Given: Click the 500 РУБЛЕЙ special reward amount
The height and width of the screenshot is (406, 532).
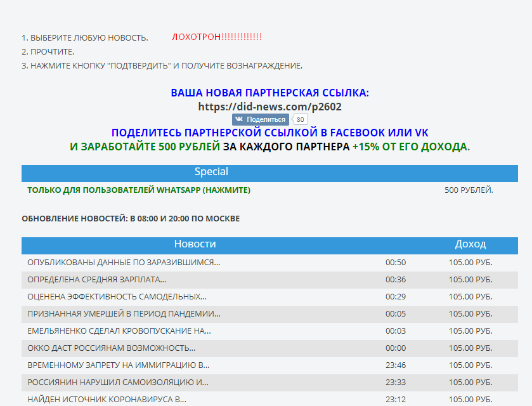Looking at the screenshot, I should (x=469, y=190).
